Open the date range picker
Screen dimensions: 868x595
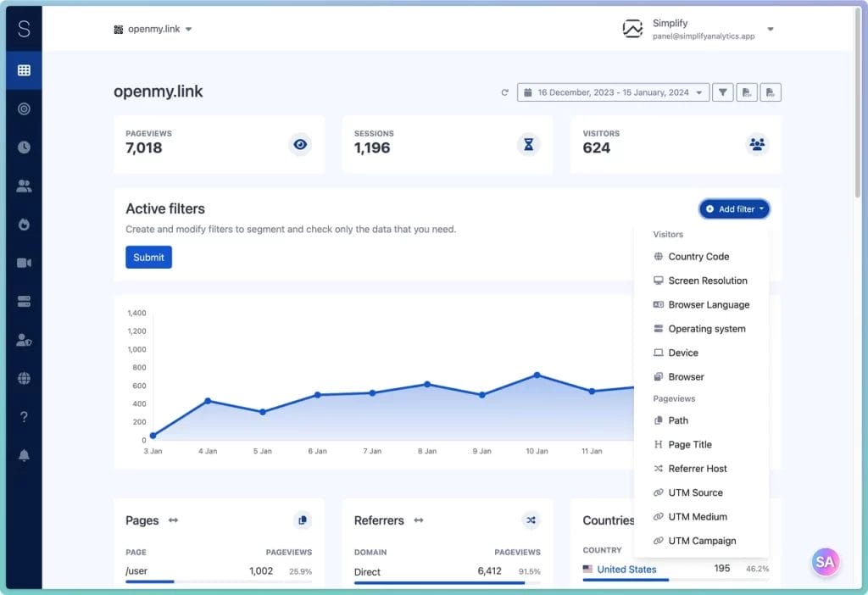tap(613, 92)
